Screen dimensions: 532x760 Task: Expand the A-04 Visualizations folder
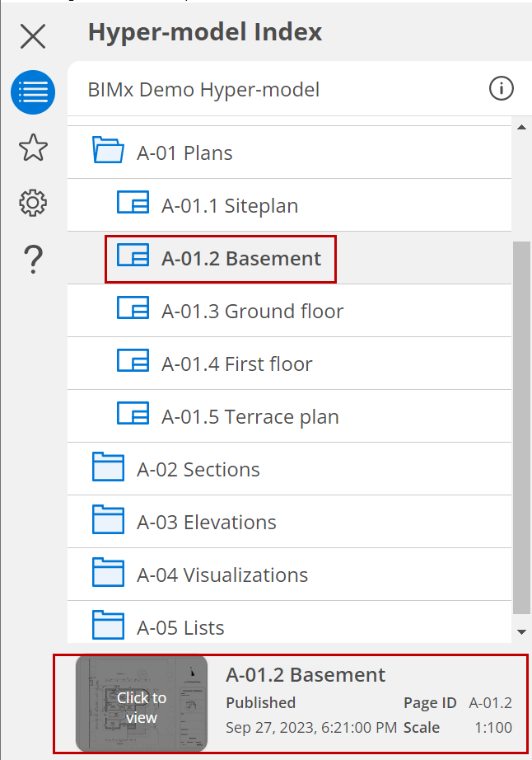tap(108, 574)
